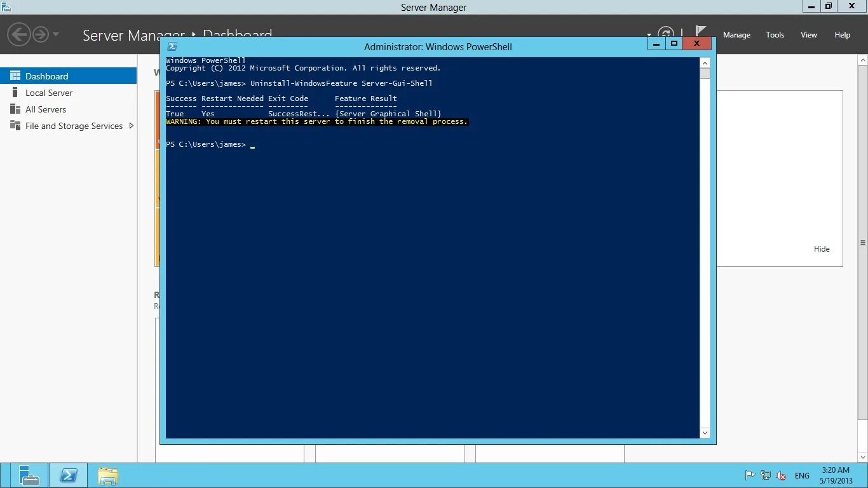Click the ENG input language indicator
868x488 pixels.
point(802,475)
